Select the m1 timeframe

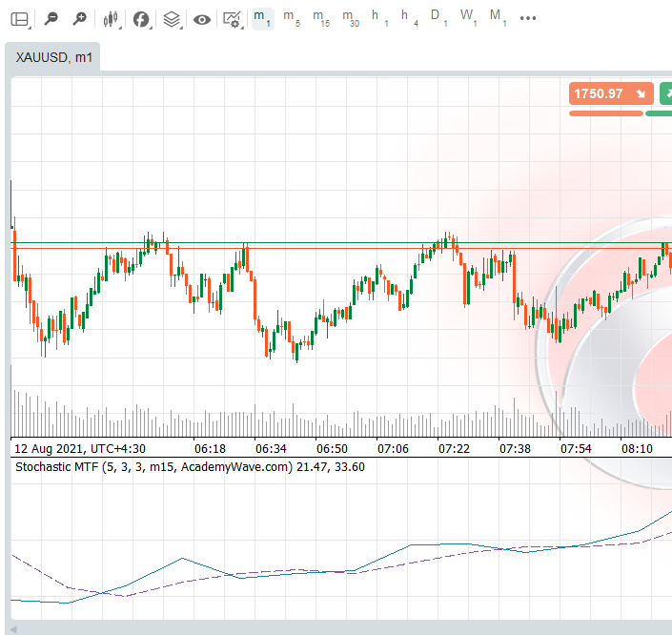[x=262, y=19]
